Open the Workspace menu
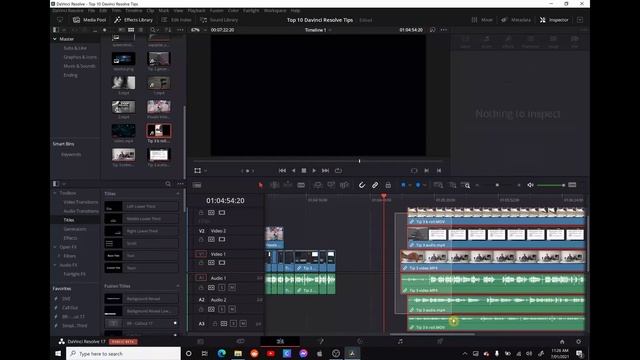 (275, 11)
